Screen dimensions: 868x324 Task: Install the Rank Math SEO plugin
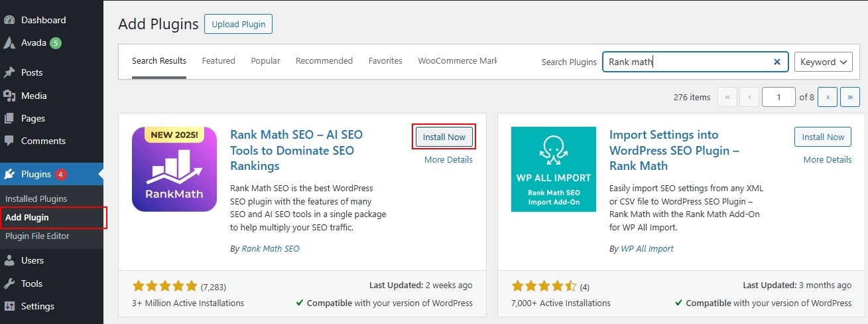[x=444, y=137]
